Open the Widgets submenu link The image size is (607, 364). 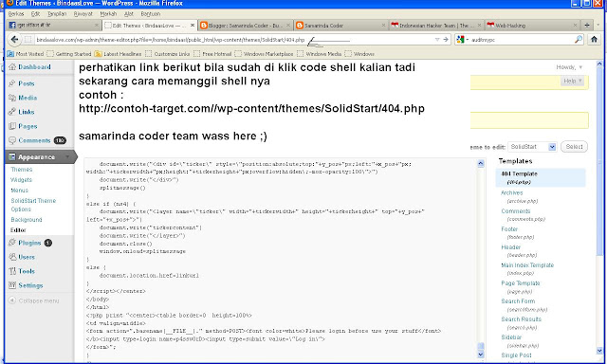pyautogui.click(x=21, y=180)
